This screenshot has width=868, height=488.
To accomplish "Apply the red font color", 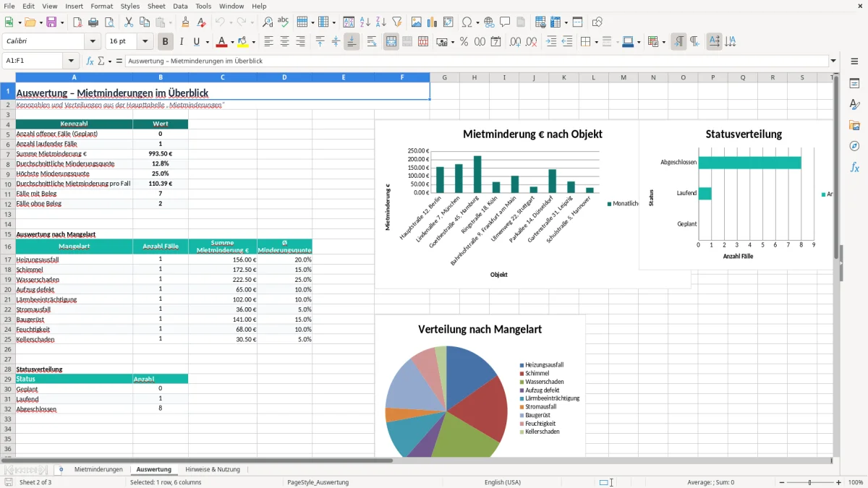I will click(222, 42).
